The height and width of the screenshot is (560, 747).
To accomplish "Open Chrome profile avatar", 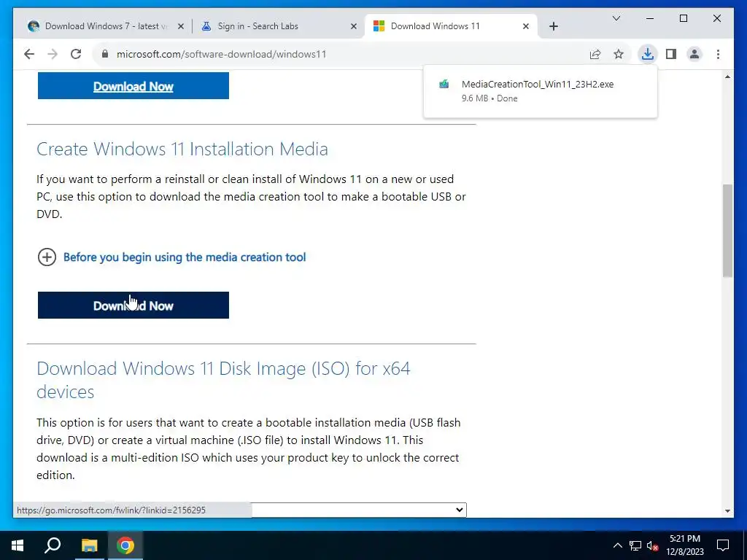I will [x=694, y=54].
